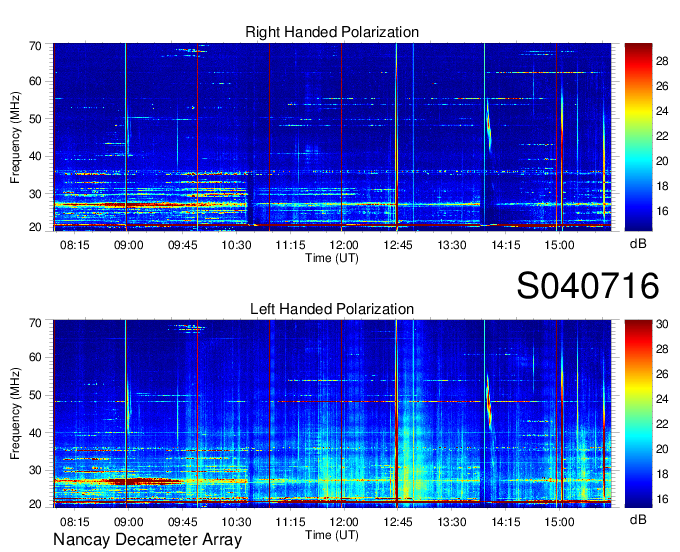Viewport: 680px width, 552px height.
Task: Click the Left Handed Polarization spectrogram image
Action: [332, 414]
